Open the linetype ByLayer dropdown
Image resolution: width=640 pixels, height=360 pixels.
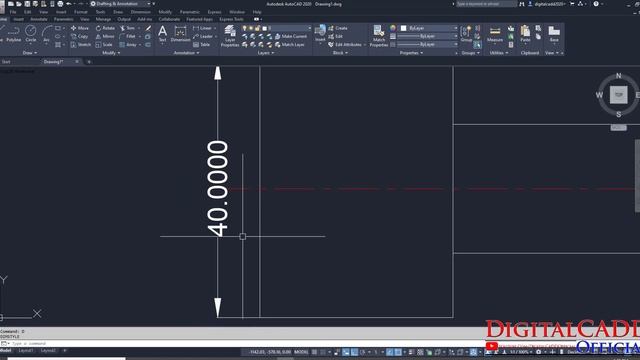427,44
